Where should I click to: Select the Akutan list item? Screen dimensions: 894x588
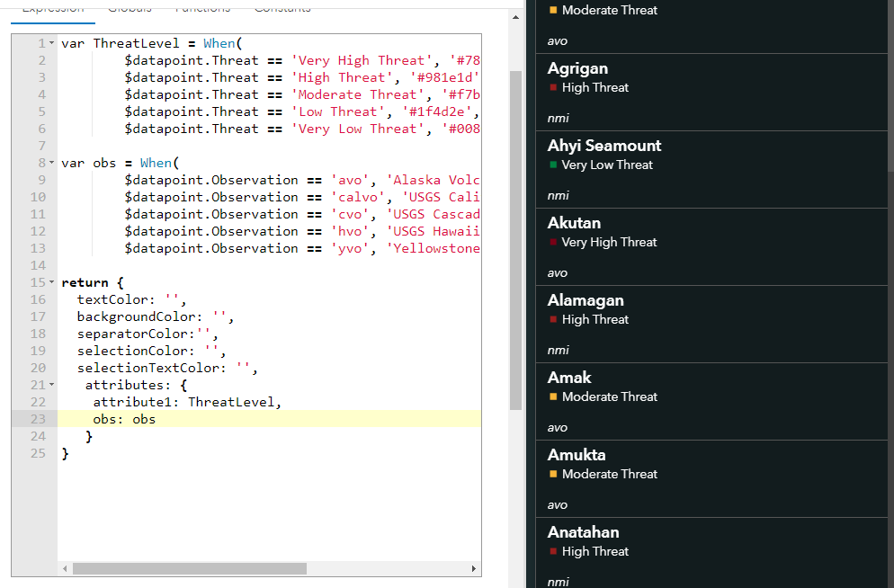coord(711,246)
